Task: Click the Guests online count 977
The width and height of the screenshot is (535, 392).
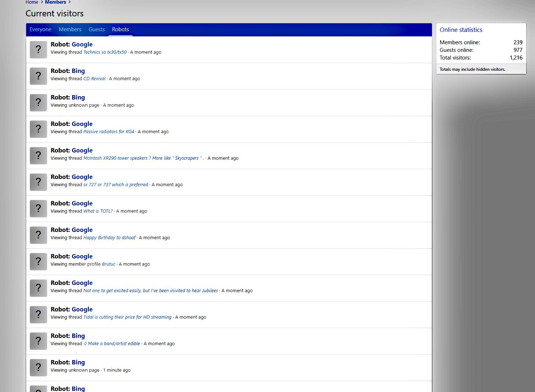Action: coord(518,50)
